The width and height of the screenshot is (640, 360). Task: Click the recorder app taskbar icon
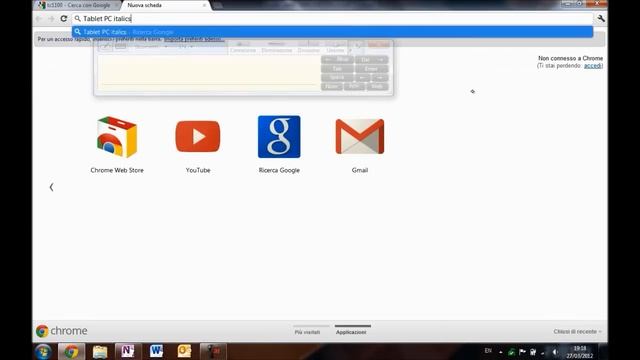(x=213, y=351)
